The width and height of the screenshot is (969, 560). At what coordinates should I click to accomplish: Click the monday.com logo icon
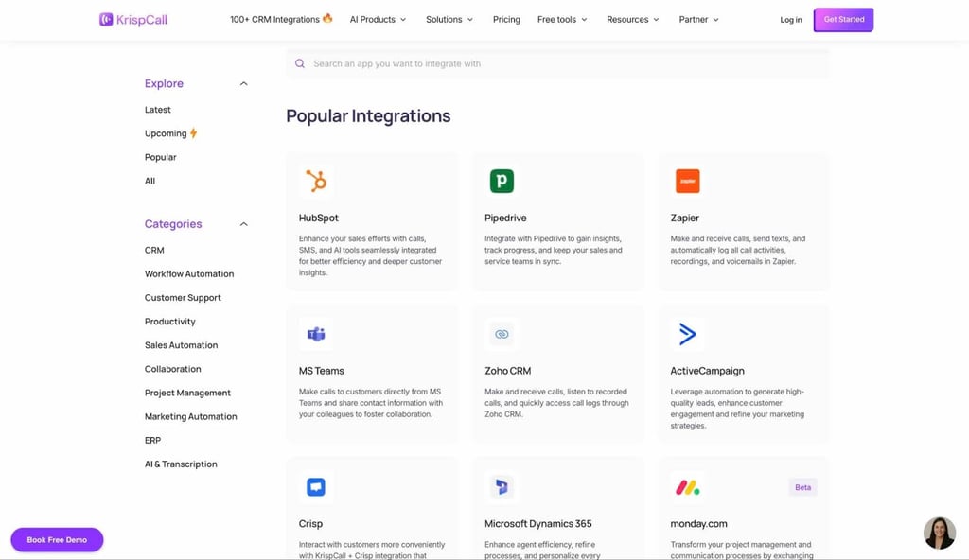pyautogui.click(x=687, y=488)
